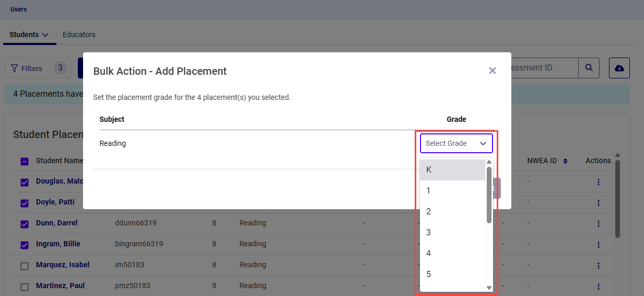The width and height of the screenshot is (644, 296).
Task: Open Doyle, Patti student link
Action: (55, 202)
